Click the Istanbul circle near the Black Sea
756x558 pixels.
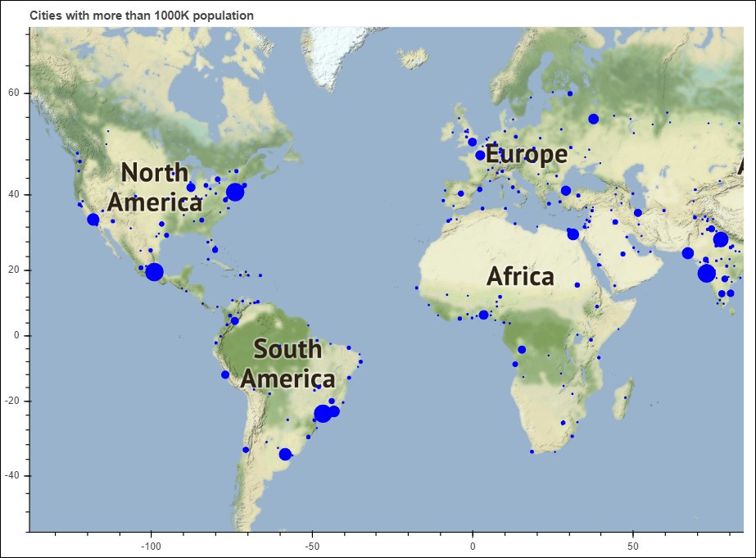coord(565,191)
